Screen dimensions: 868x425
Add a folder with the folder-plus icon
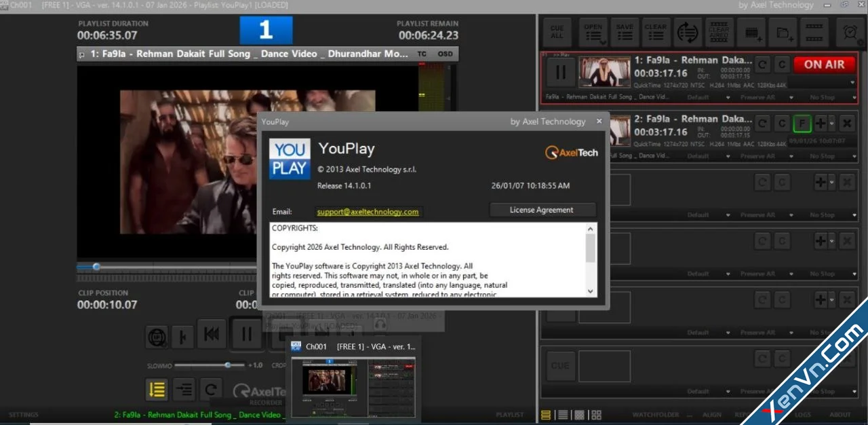pos(782,32)
